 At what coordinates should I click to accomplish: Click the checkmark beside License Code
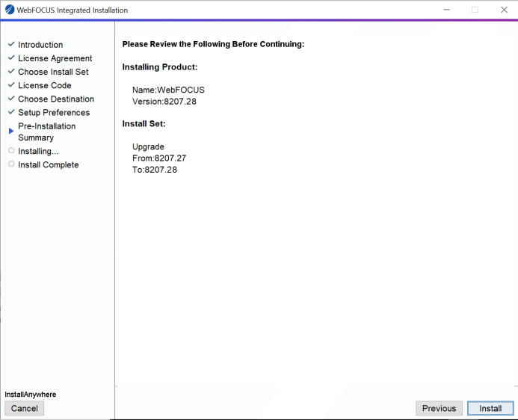tap(11, 84)
